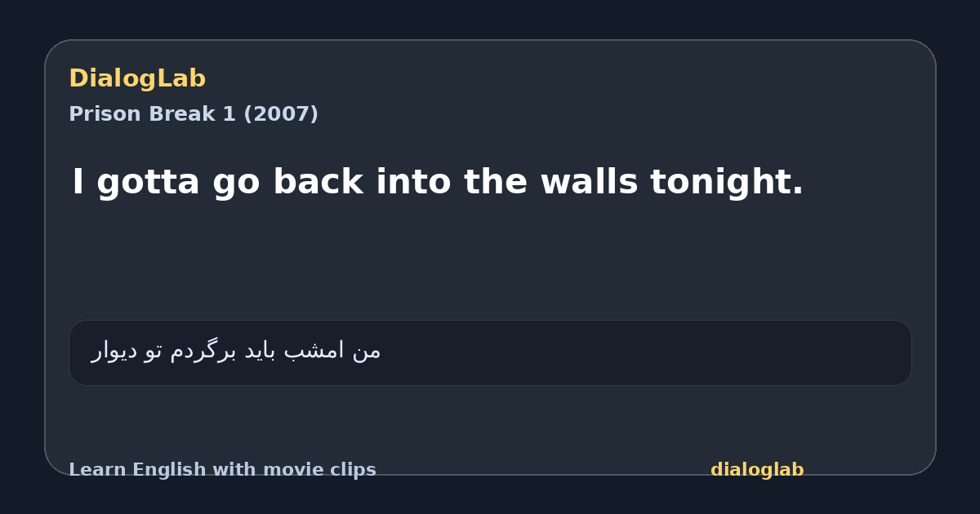
Task: Click the word 'I' starting the sentence
Action: point(78,182)
